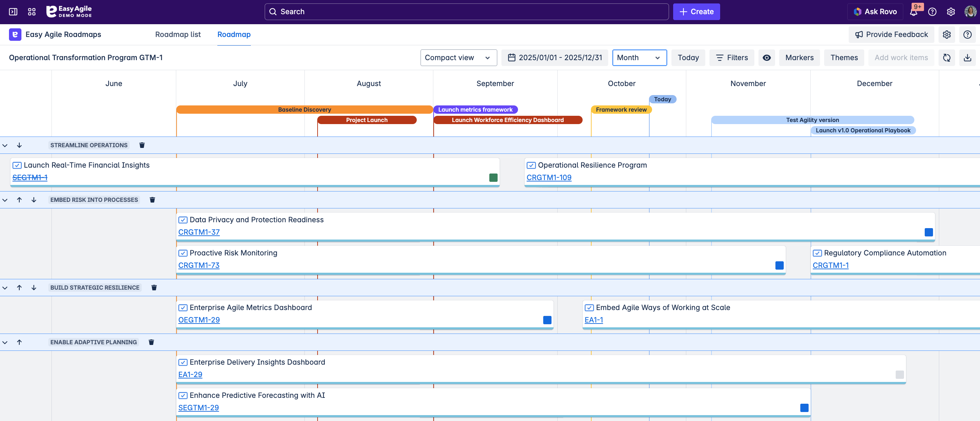The height and width of the screenshot is (421, 980).
Task: Click checkbox icon on Enterprise Agile Metrics Dashboard
Action: [x=183, y=308]
